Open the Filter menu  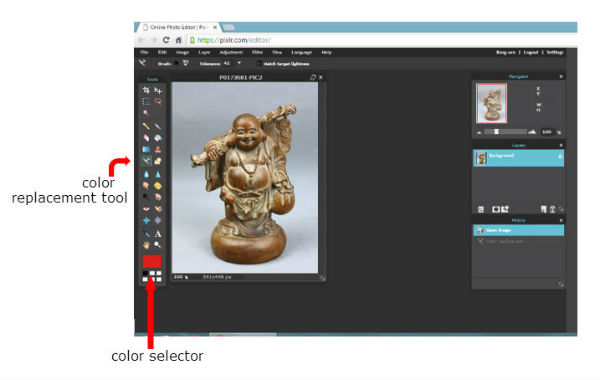257,52
